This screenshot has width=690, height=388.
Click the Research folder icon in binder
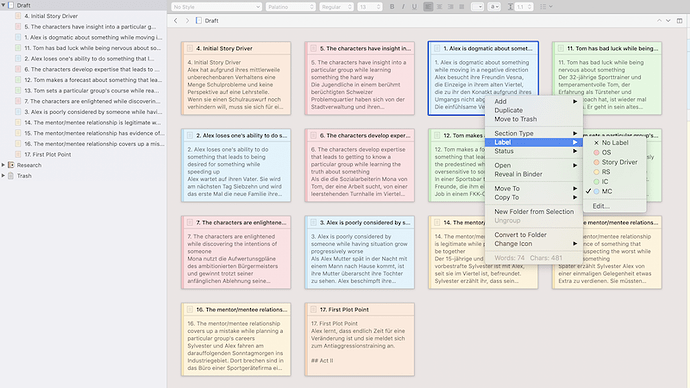11,165
